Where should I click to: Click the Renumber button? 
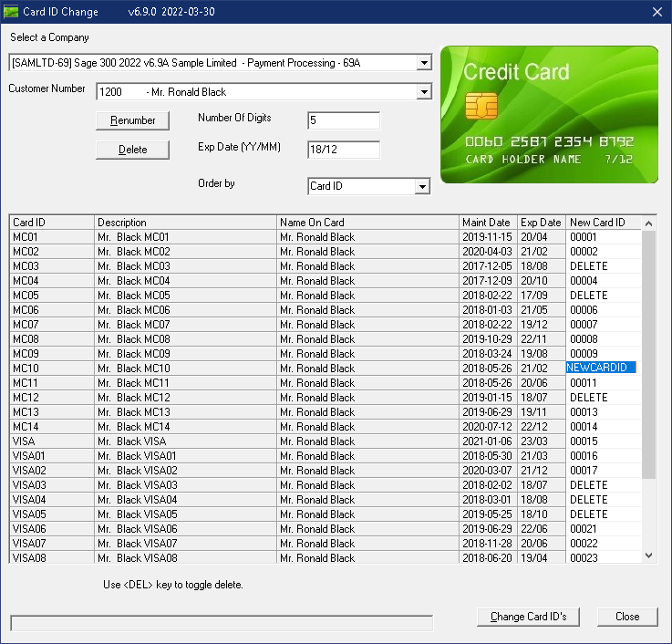[x=132, y=120]
